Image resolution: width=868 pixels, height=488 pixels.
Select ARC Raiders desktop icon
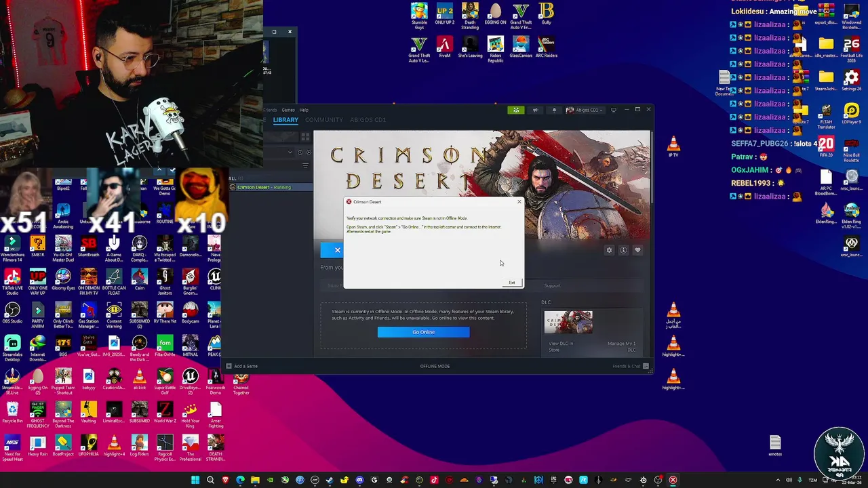tap(546, 47)
